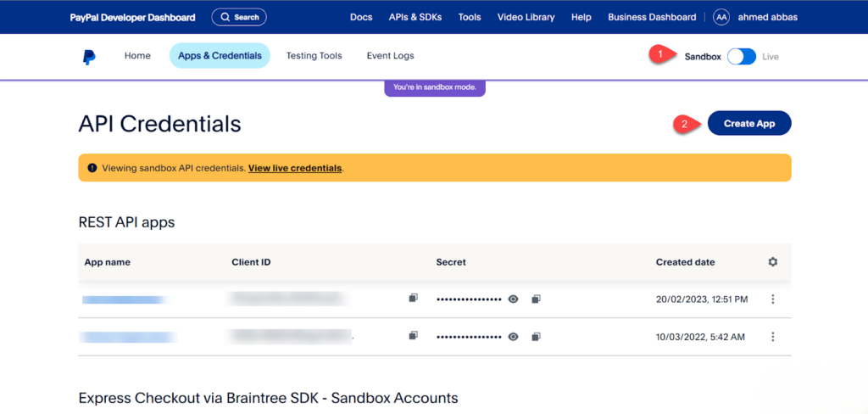The height and width of the screenshot is (414, 868).
Task: Open ahmed abbas account menu
Action: click(x=767, y=17)
